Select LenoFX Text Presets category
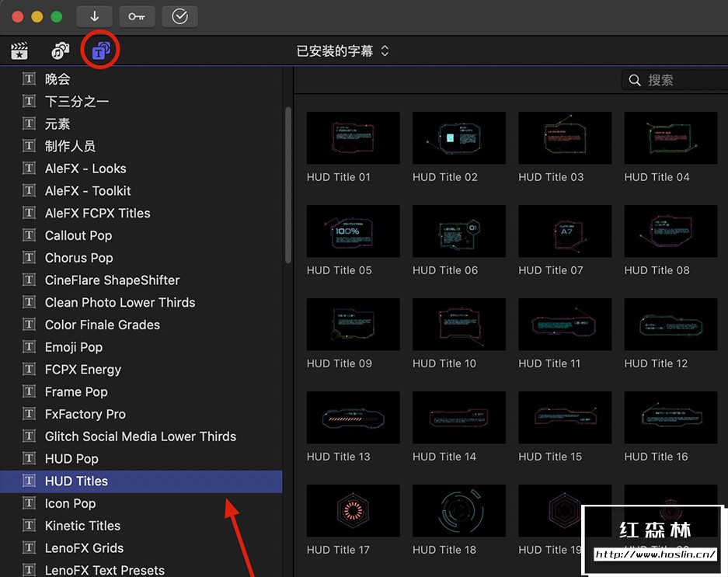This screenshot has height=577, width=728. [x=141, y=569]
